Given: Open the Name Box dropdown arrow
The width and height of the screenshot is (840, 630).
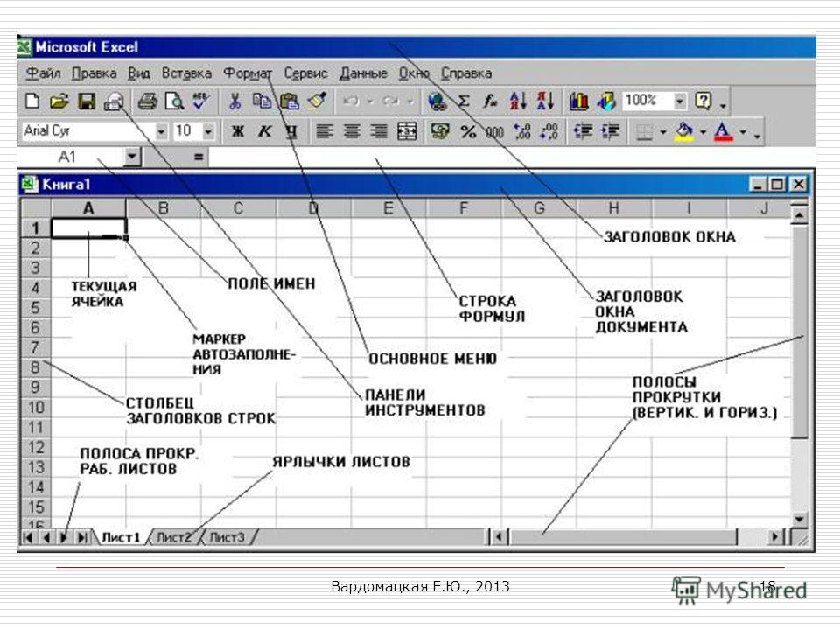Looking at the screenshot, I should (x=131, y=157).
